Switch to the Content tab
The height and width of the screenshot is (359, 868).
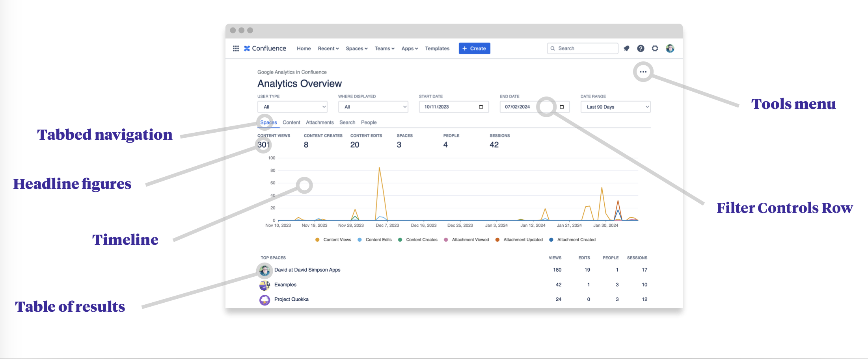coord(291,122)
